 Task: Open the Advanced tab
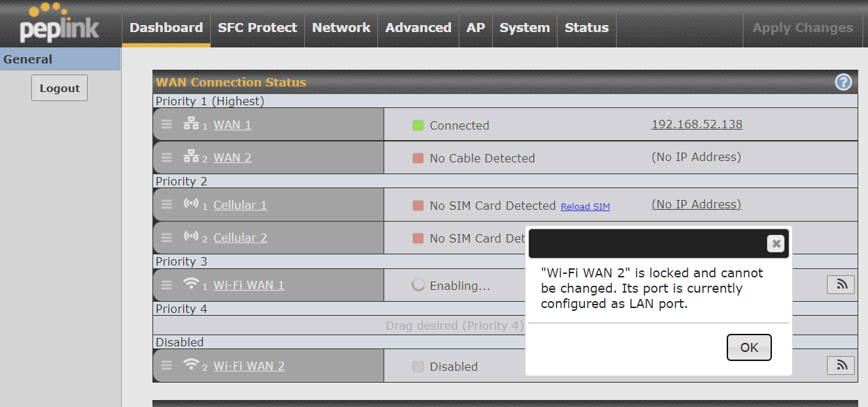click(418, 28)
